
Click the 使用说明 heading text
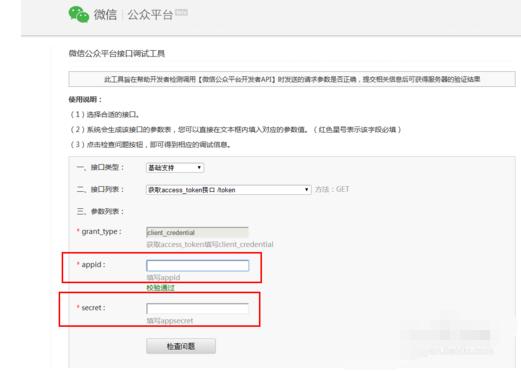pos(85,99)
